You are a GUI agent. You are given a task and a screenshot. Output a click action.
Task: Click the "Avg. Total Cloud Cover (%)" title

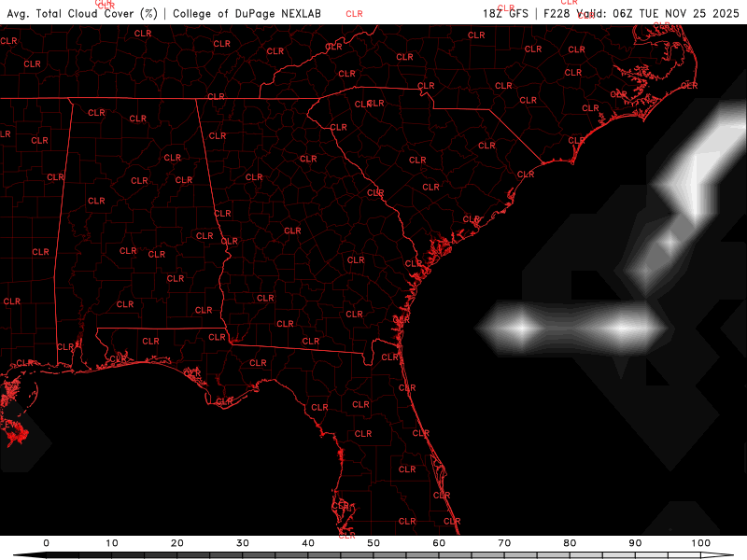(x=82, y=14)
